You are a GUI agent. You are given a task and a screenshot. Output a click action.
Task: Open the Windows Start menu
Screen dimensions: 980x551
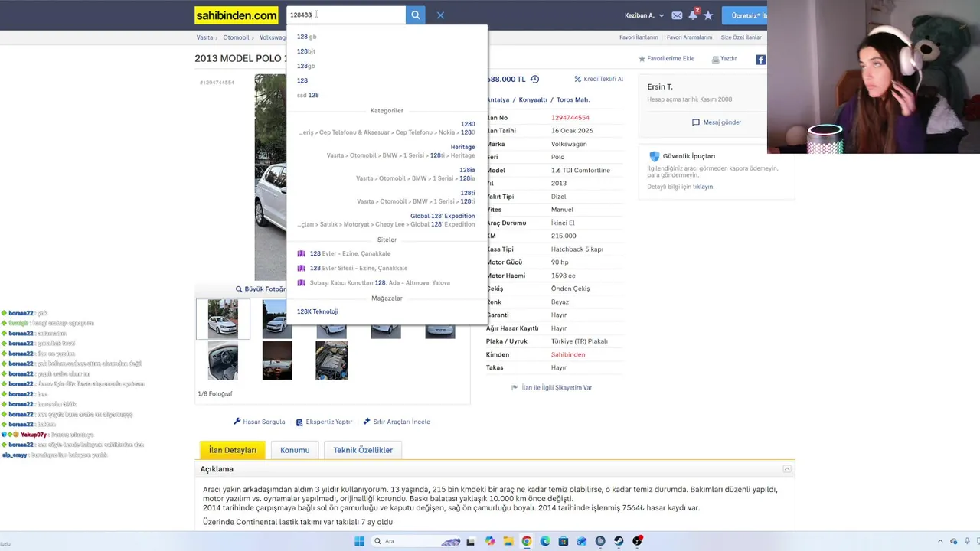(359, 541)
